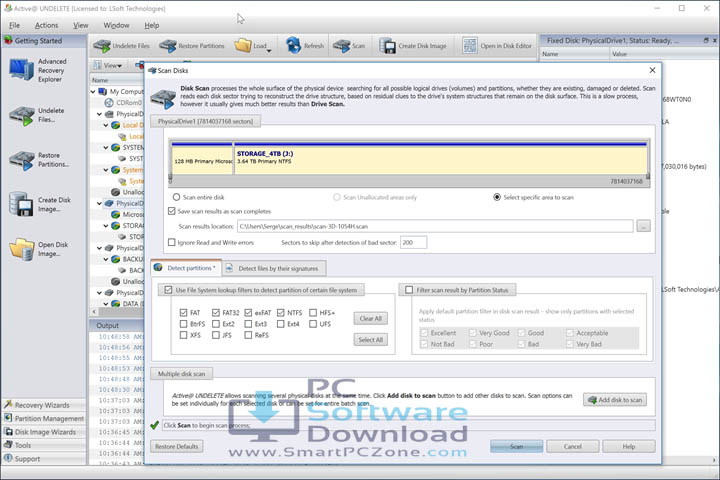
Task: Click the Scan toolbar icon
Action: [x=341, y=46]
